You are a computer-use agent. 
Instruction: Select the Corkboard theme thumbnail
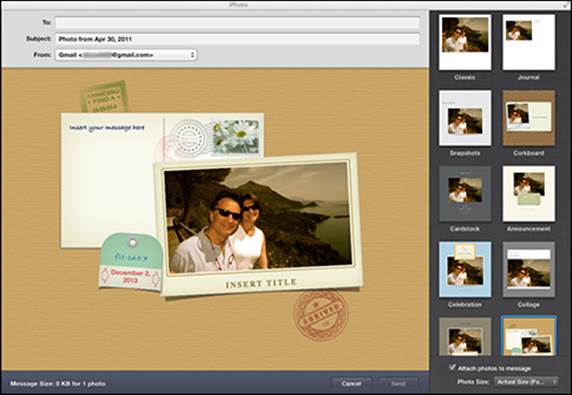click(x=529, y=118)
